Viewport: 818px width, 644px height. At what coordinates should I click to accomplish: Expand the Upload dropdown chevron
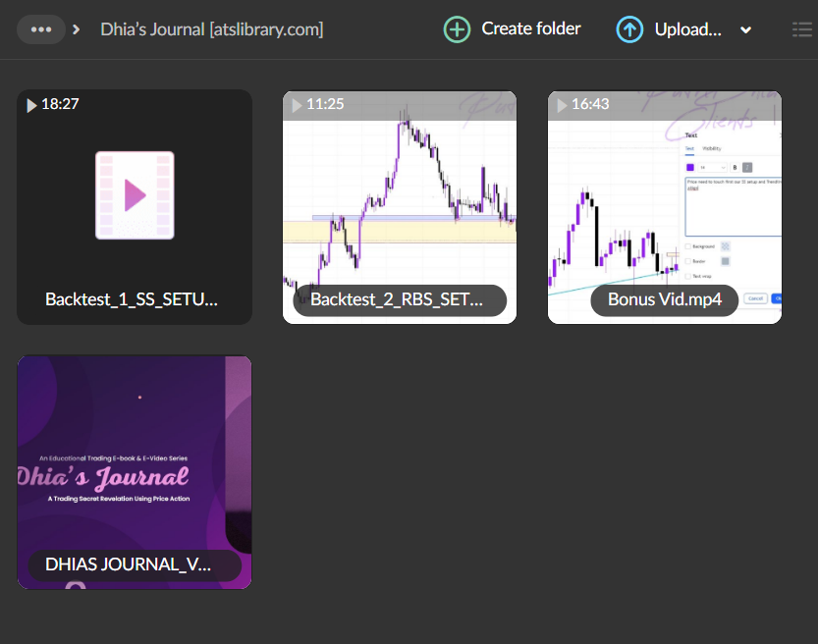point(746,30)
